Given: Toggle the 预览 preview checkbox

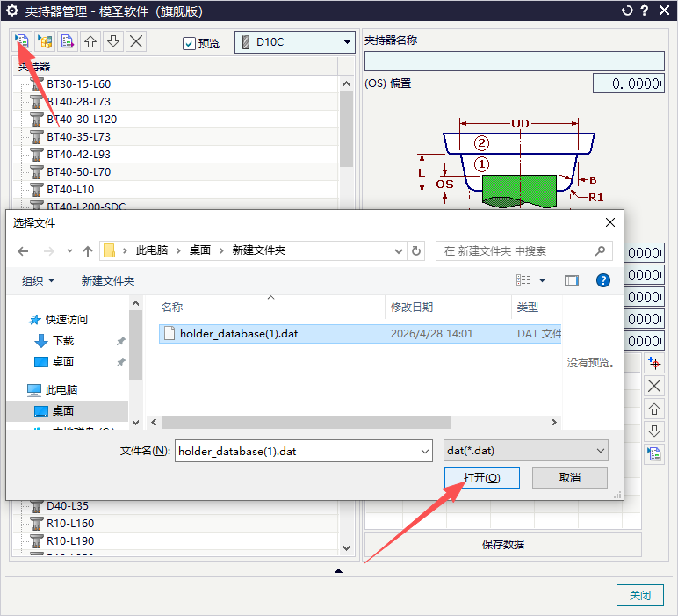Looking at the screenshot, I should pos(189,43).
